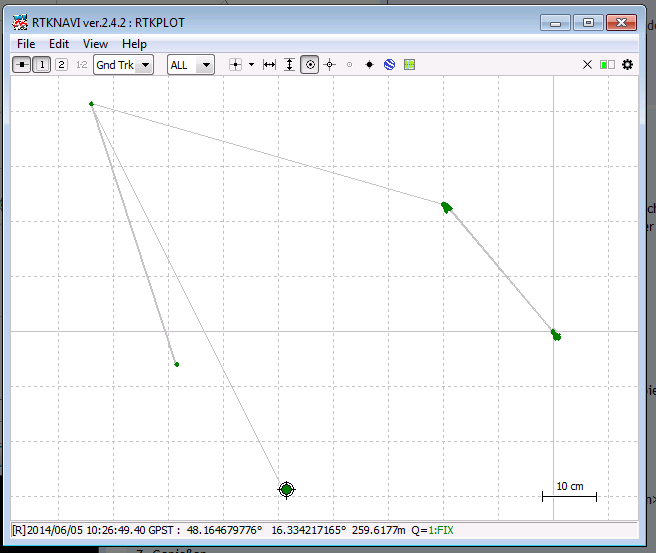Image resolution: width=656 pixels, height=553 pixels.
Task: Open Google Earth view globe icon
Action: pyautogui.click(x=389, y=65)
